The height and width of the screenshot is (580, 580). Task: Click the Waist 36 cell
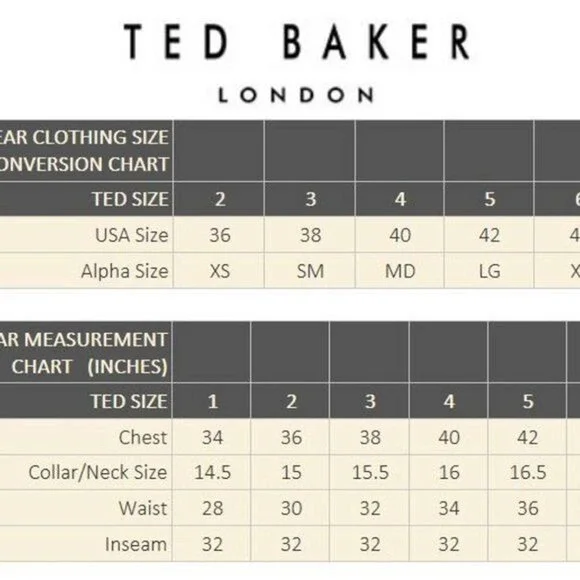[x=527, y=508]
